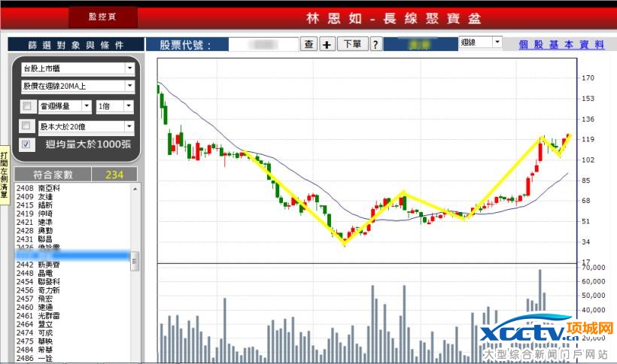Image resolution: width=617 pixels, height=364 pixels.
Task: Click the 查 search button
Action: click(x=309, y=44)
